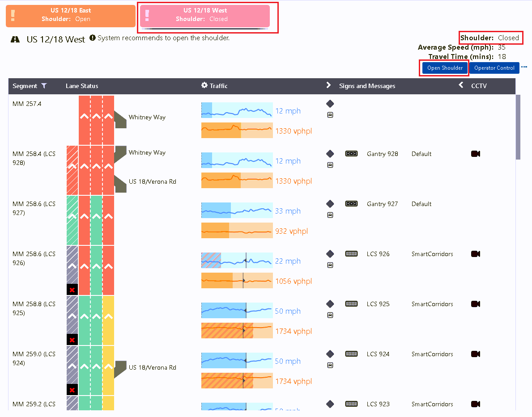532x417 pixels.
Task: Click the 1056 vphpl volume chart
Action: point(237,280)
